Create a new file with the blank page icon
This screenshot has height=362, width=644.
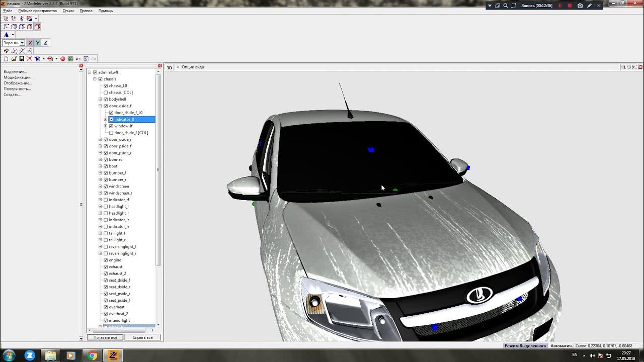pyautogui.click(x=6, y=59)
